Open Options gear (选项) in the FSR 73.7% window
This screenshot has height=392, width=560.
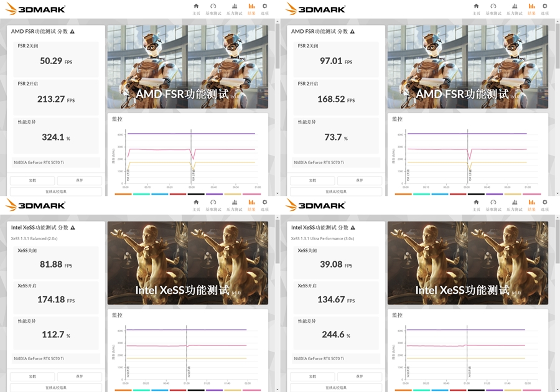(544, 6)
